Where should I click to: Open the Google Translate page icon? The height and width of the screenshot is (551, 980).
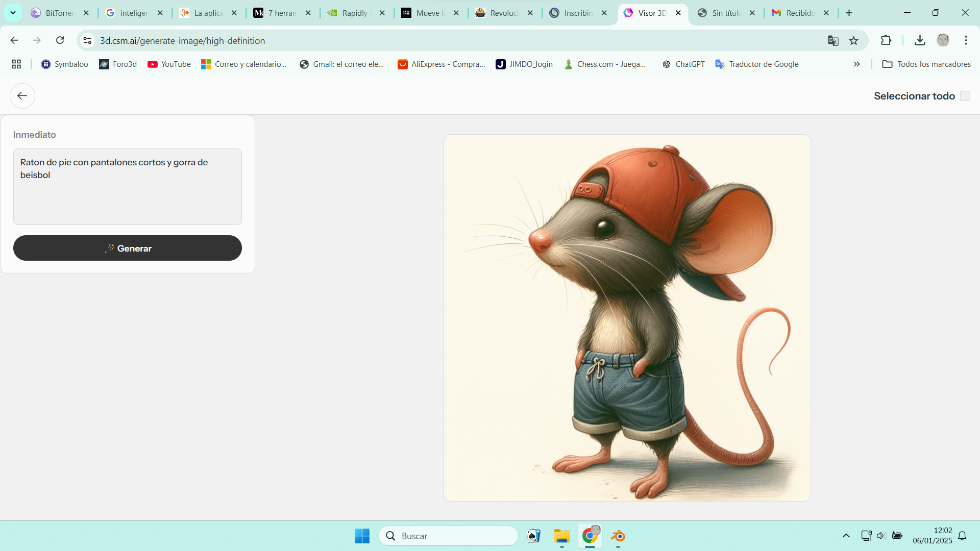(833, 41)
